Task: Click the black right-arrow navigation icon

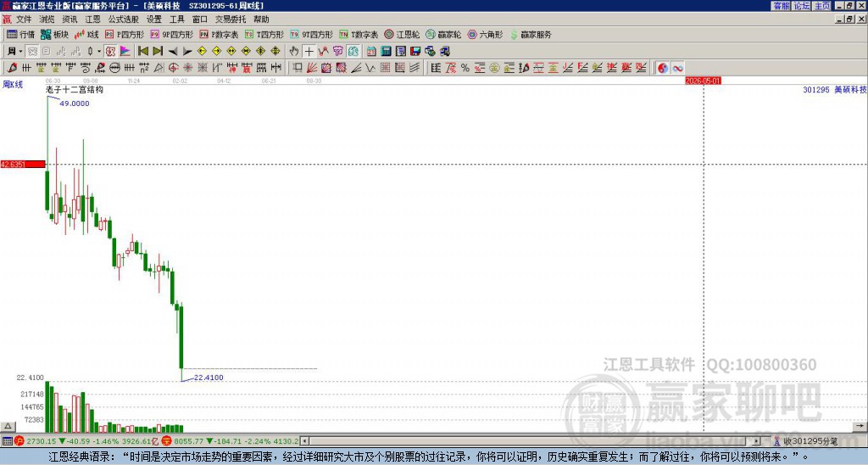Action: click(187, 52)
